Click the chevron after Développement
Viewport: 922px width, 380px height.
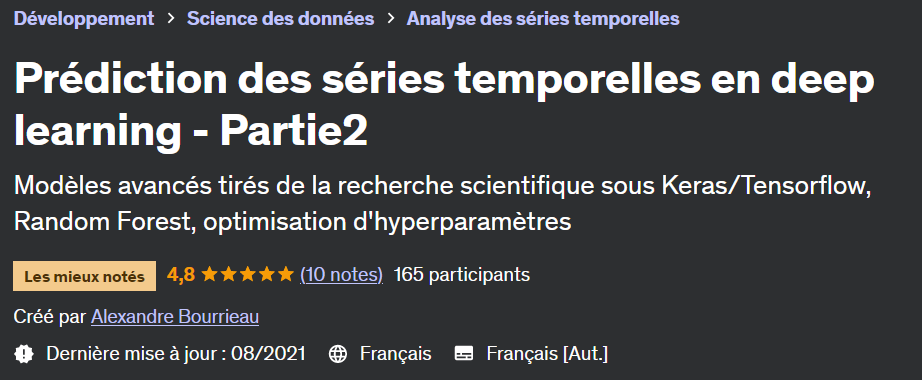click(171, 19)
